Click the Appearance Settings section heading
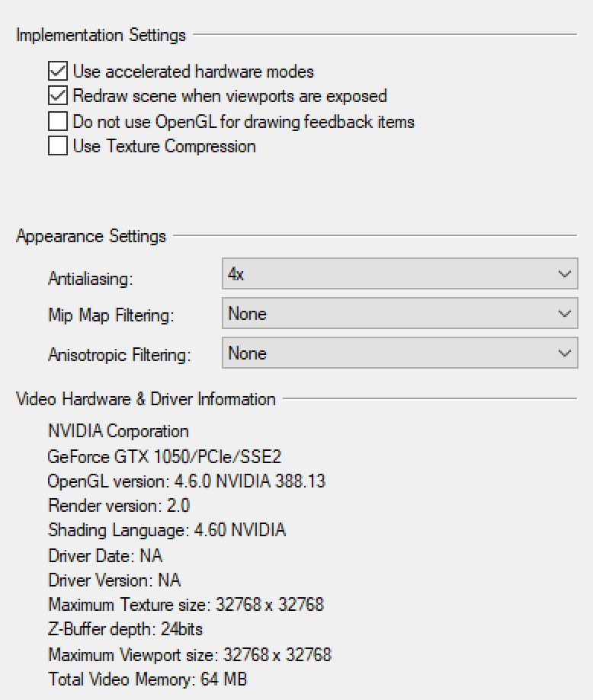The image size is (593, 700). (91, 235)
